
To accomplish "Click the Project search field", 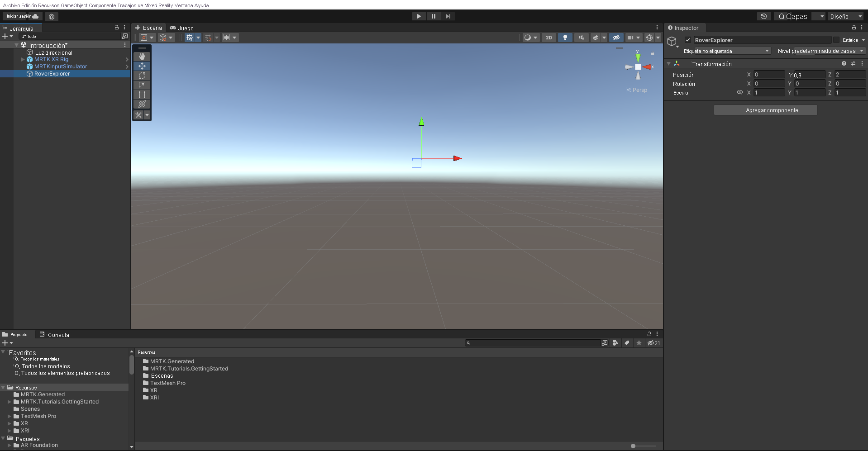I will coord(533,343).
